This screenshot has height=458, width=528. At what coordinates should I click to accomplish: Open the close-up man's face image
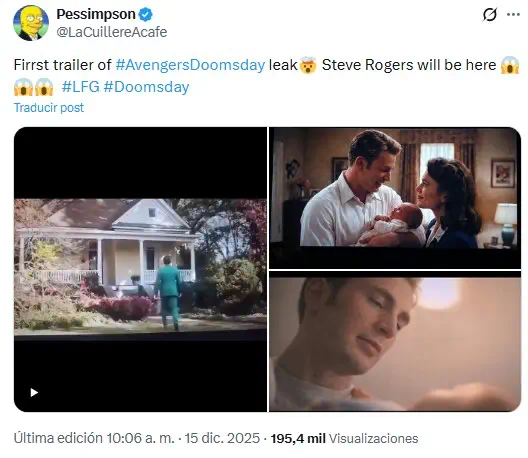click(x=395, y=341)
